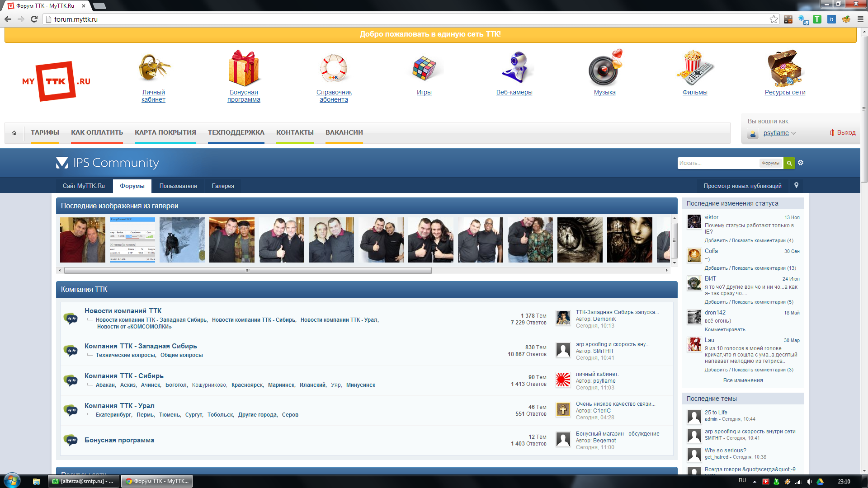Viewport: 868px width, 488px height.
Task: Switch to the Галерея tab
Action: click(223, 186)
